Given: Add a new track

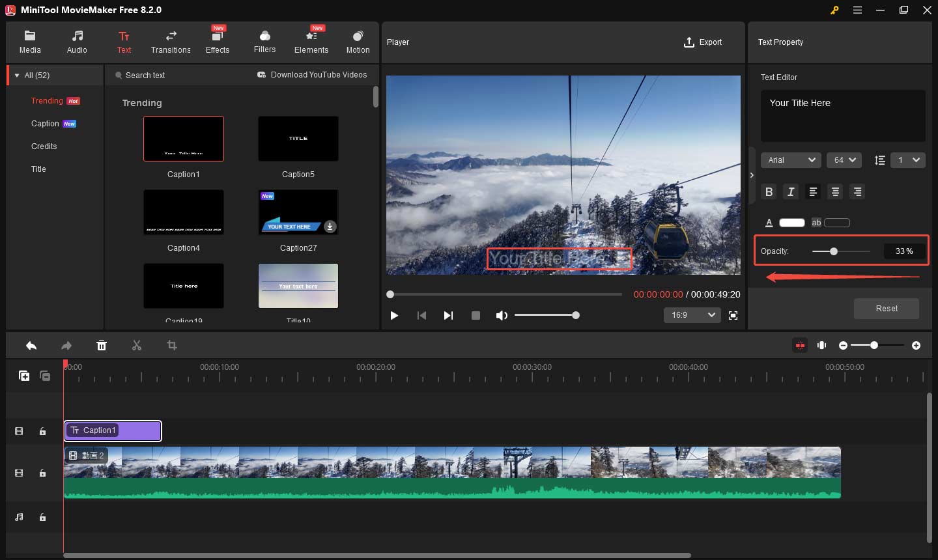Looking at the screenshot, I should point(24,376).
